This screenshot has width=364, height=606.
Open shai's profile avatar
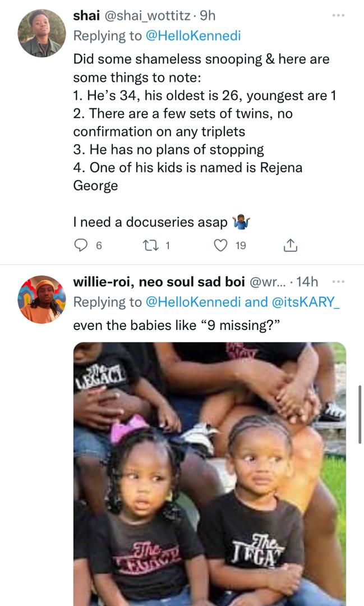pos(42,33)
